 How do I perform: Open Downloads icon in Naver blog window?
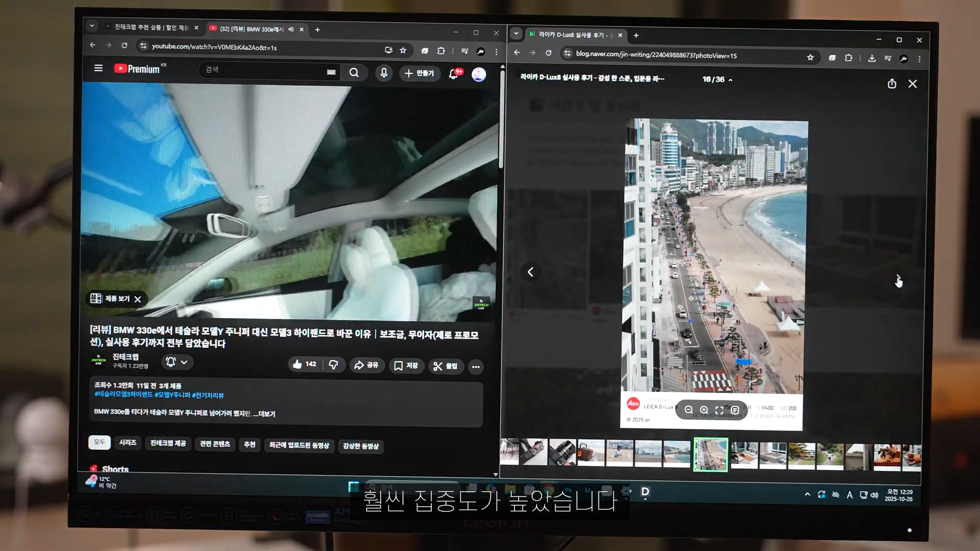[x=872, y=58]
